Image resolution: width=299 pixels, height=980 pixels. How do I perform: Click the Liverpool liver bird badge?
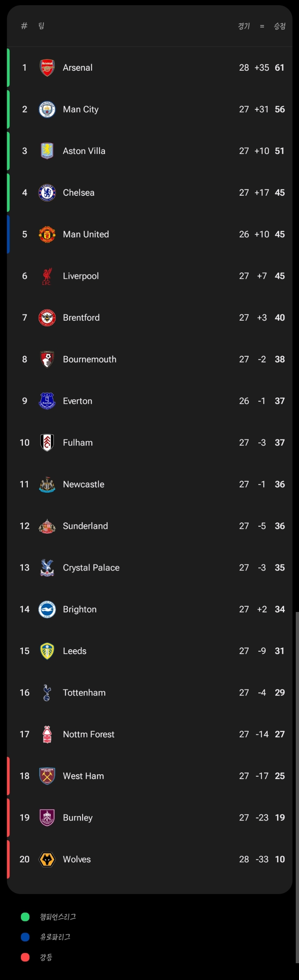pyautogui.click(x=47, y=276)
